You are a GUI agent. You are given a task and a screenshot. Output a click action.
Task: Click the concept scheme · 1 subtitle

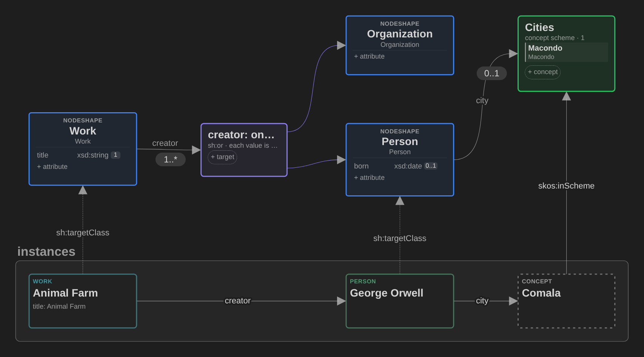coord(555,38)
